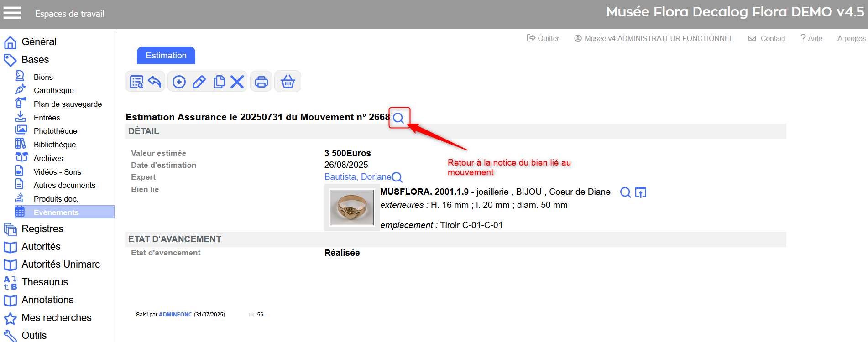
Task: Open magnifier next to Mouvement n° 2668
Action: (x=398, y=118)
